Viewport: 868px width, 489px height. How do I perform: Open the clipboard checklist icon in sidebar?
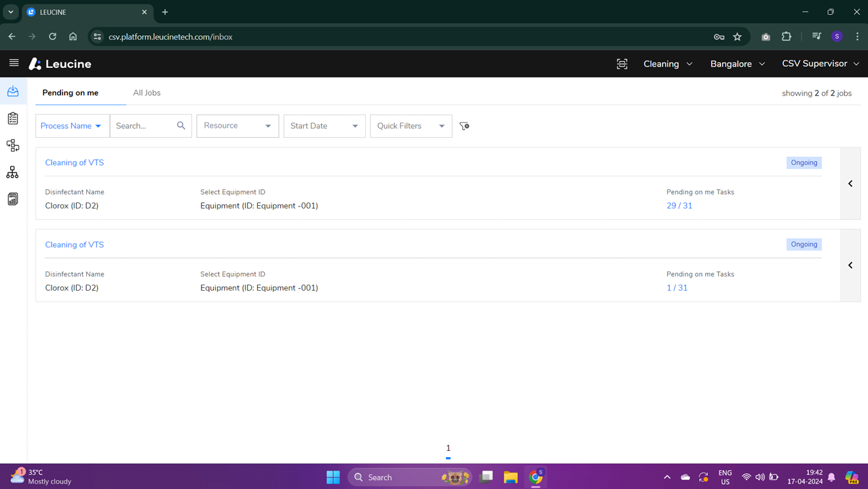(13, 118)
